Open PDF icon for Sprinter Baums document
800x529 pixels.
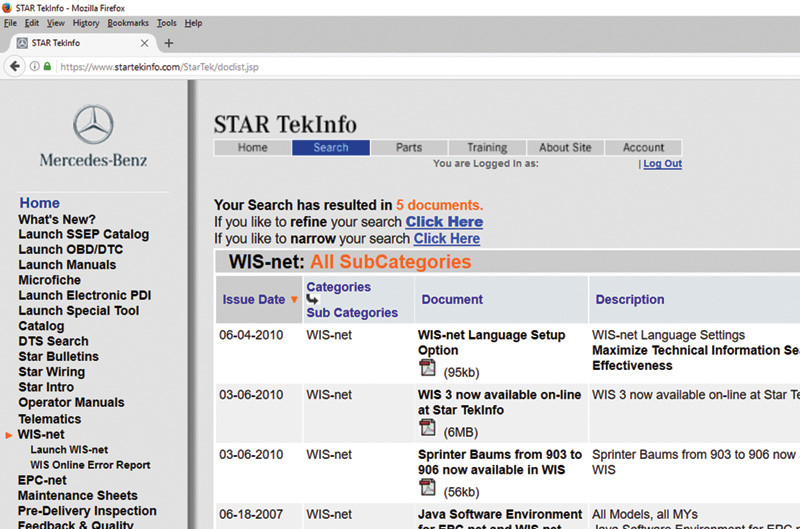click(427, 487)
